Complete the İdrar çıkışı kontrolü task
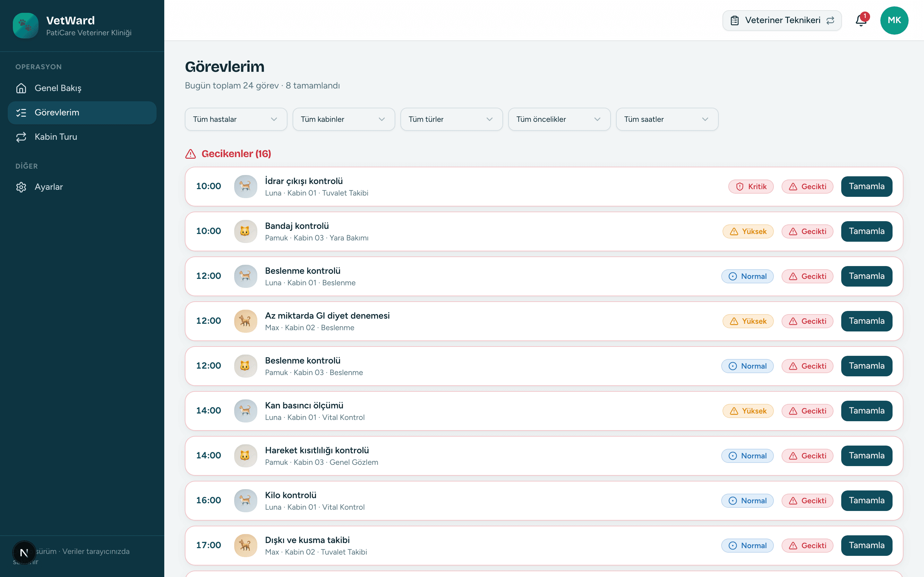Screen dimensions: 924x577 pyautogui.click(x=866, y=187)
